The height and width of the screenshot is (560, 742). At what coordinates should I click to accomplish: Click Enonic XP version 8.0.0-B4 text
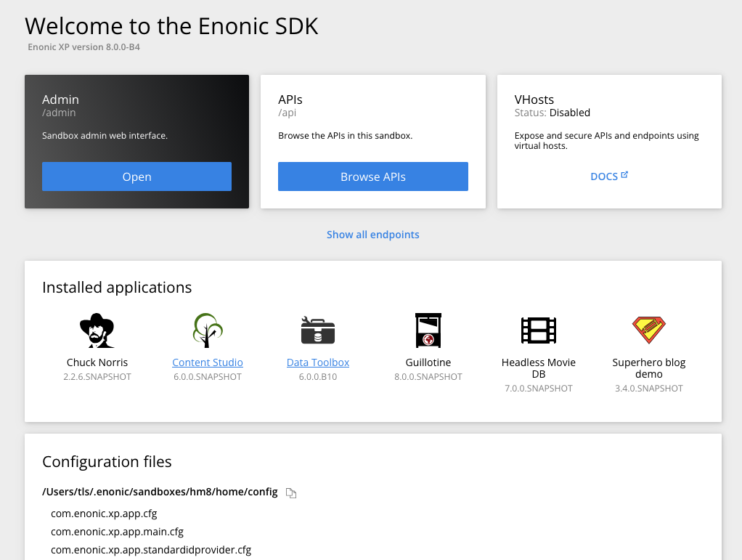click(83, 47)
